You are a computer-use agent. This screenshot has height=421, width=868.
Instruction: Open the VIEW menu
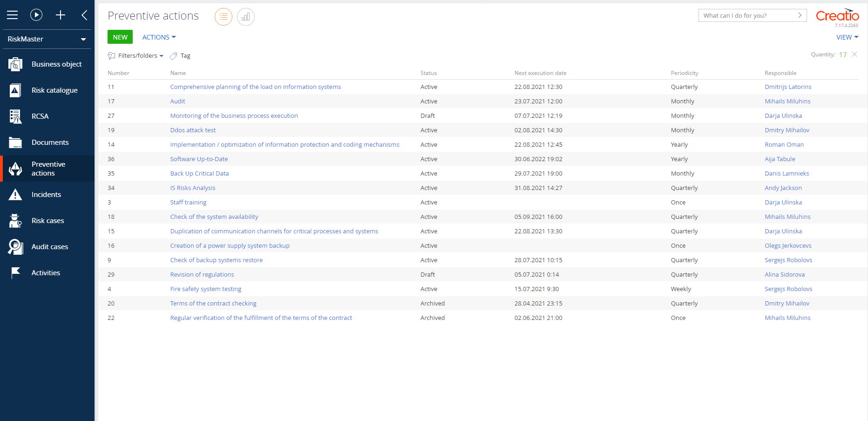847,37
